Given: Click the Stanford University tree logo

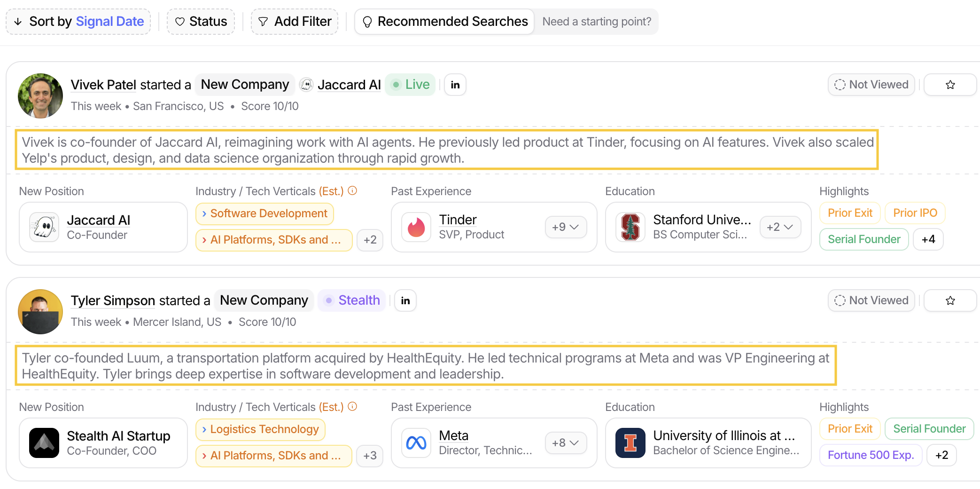Looking at the screenshot, I should [x=630, y=227].
